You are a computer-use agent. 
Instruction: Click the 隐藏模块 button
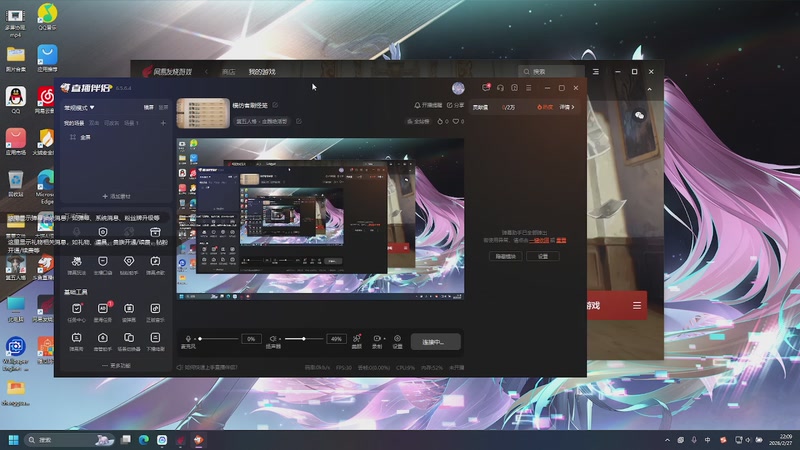point(505,256)
